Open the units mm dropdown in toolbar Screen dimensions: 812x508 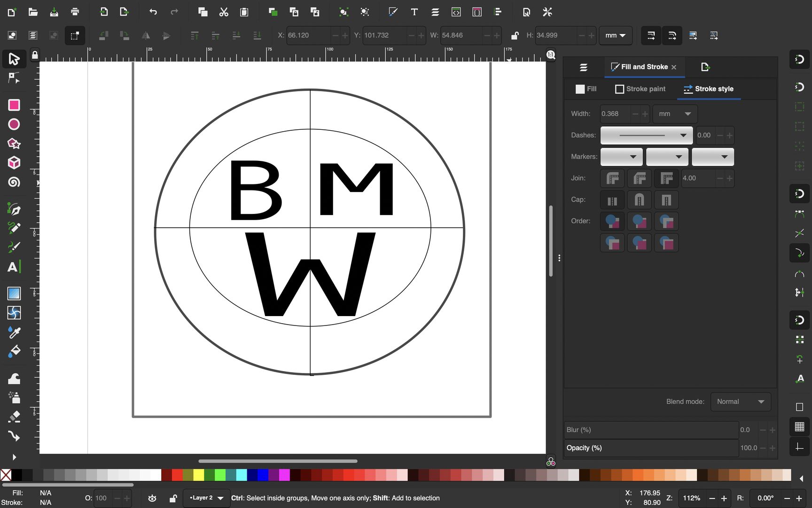tap(616, 35)
